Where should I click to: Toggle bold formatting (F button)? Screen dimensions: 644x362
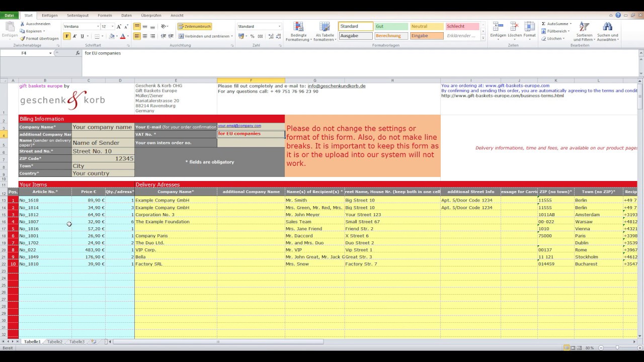coord(67,36)
